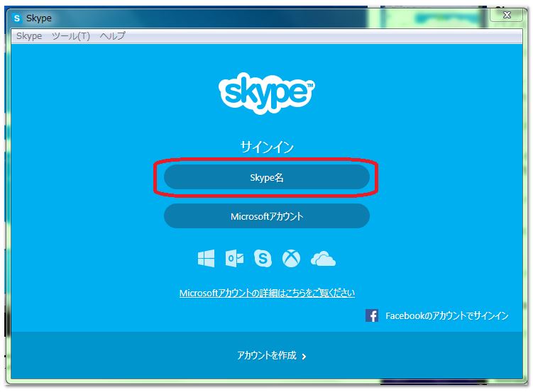Screen dimensions: 533x392
Task: Close the Skype window
Action: tap(507, 15)
